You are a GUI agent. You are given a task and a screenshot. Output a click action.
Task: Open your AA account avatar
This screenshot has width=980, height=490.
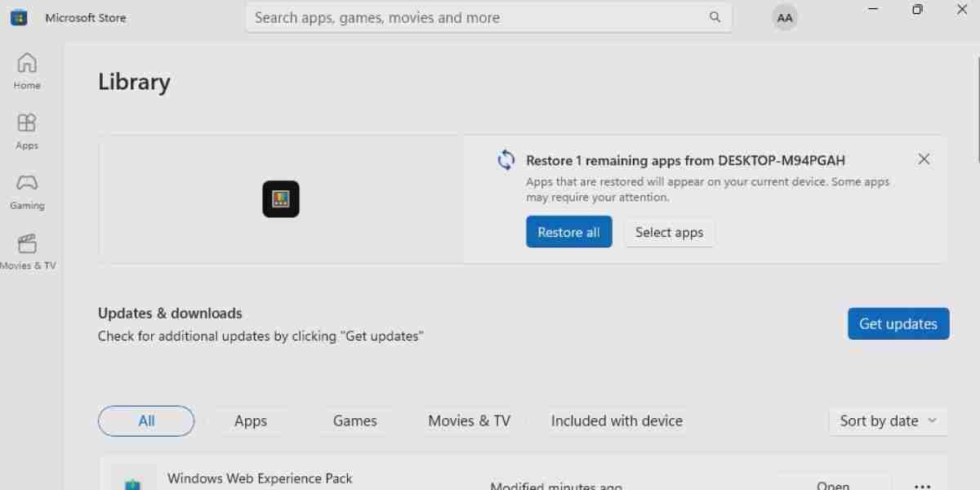[x=784, y=16]
